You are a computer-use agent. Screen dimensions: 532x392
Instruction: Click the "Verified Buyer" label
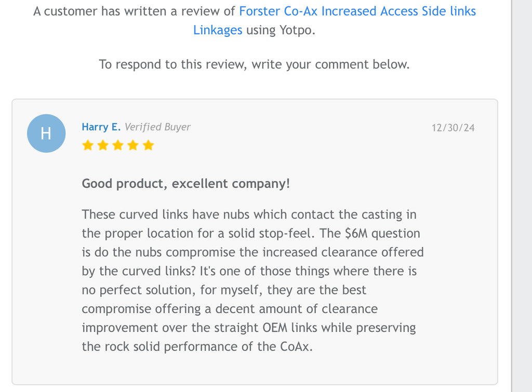tap(157, 127)
